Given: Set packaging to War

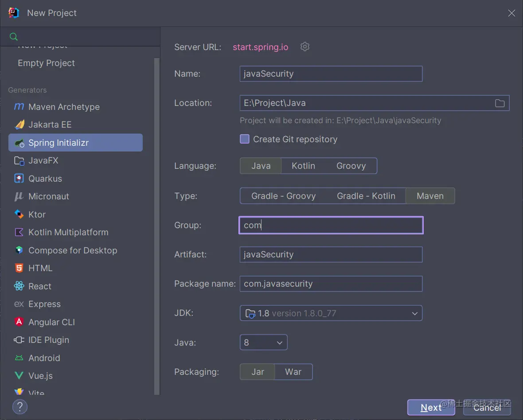Looking at the screenshot, I should (x=293, y=372).
